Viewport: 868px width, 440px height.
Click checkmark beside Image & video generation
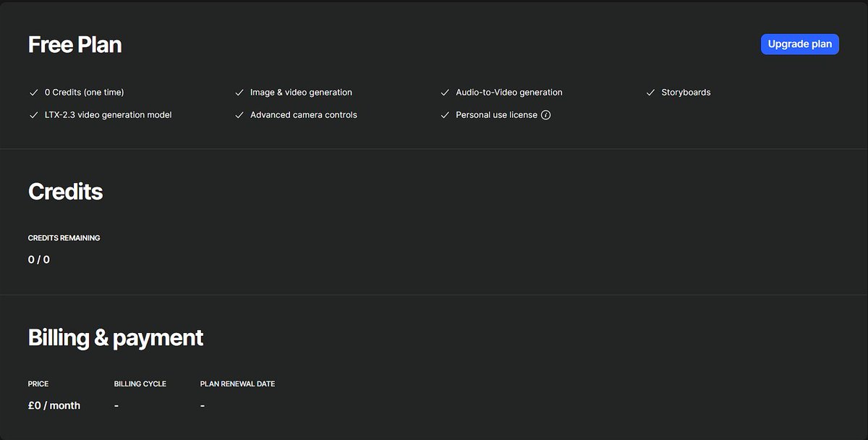[239, 93]
